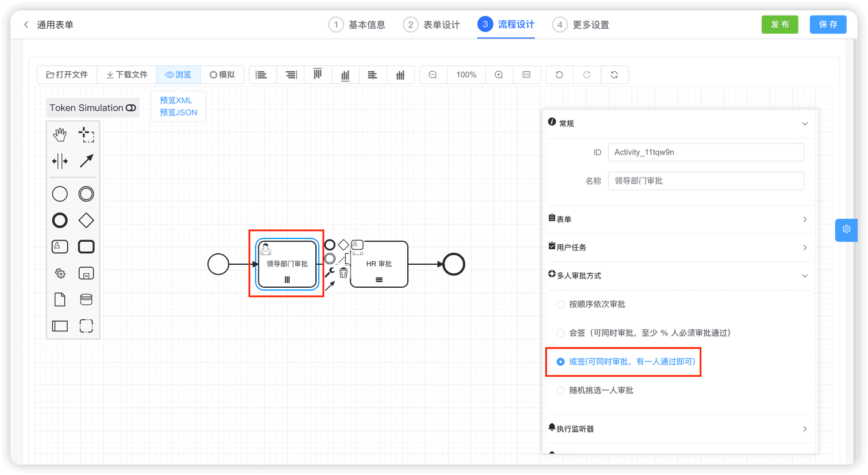
Task: Toggle the Token Simulation switch
Action: point(131,108)
